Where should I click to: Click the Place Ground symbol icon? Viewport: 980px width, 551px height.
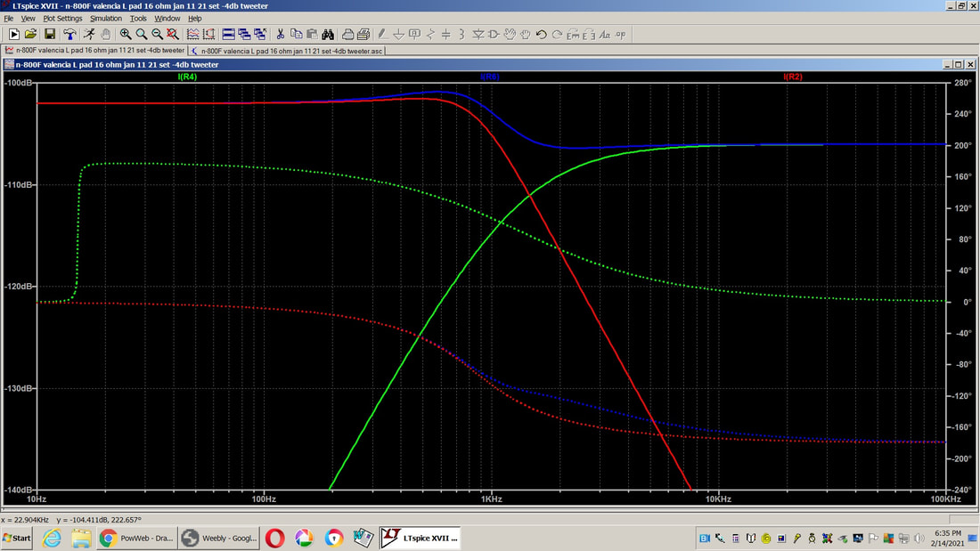399,35
